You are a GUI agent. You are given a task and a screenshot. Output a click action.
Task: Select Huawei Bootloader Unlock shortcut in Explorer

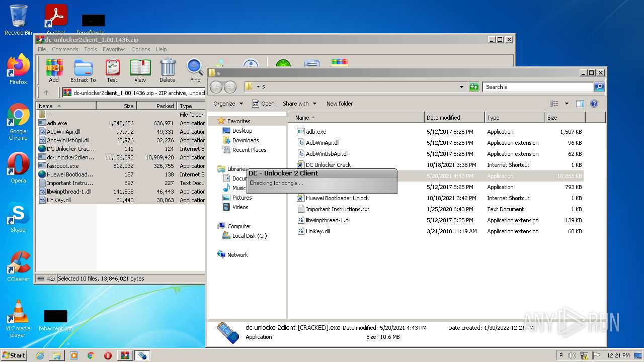337,198
